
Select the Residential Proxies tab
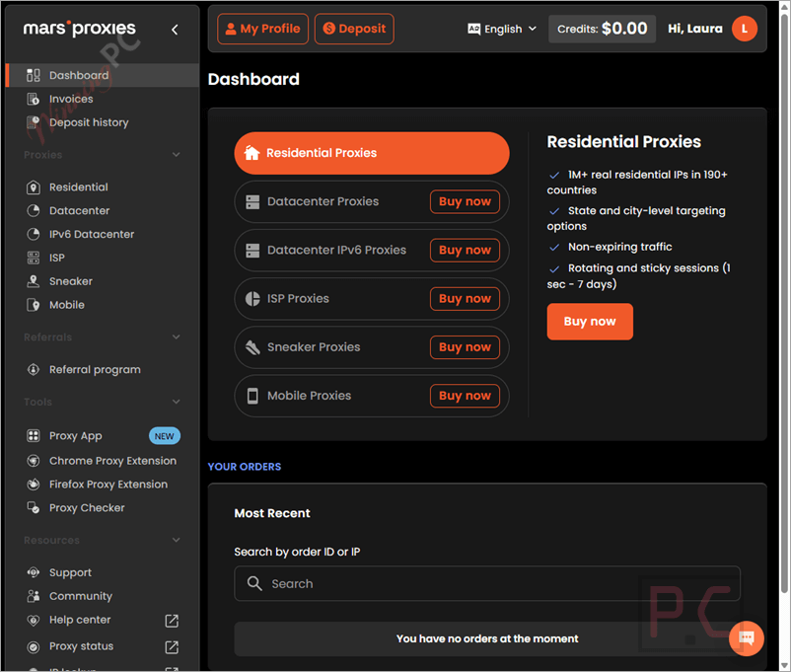coord(372,153)
